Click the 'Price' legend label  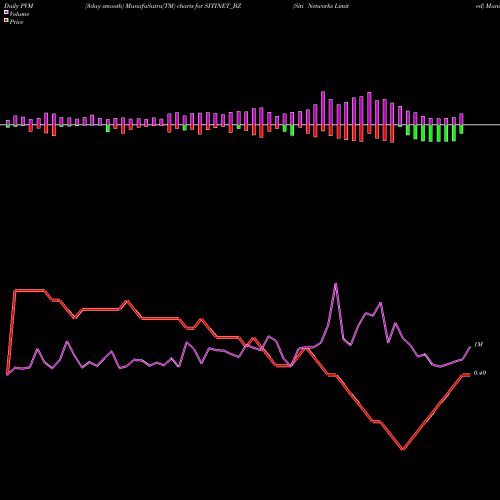click(x=16, y=22)
